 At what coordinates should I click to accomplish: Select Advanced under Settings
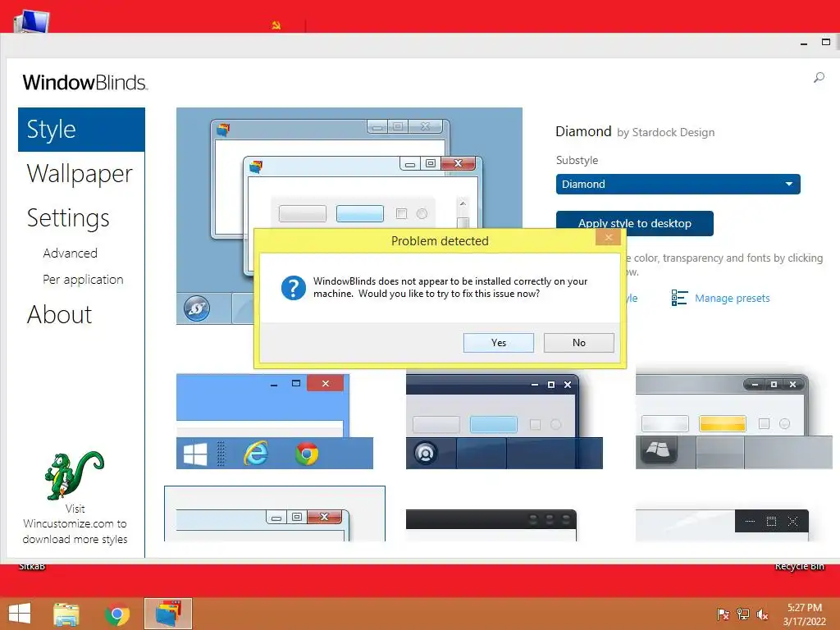71,253
